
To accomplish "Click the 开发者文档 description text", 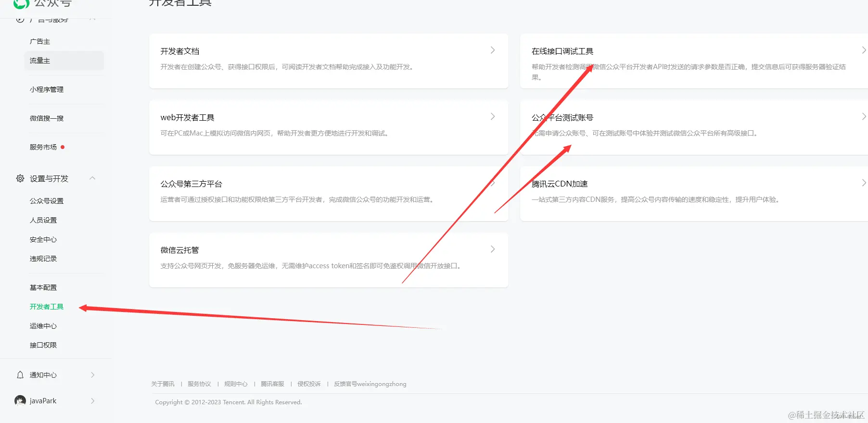I will pos(288,67).
